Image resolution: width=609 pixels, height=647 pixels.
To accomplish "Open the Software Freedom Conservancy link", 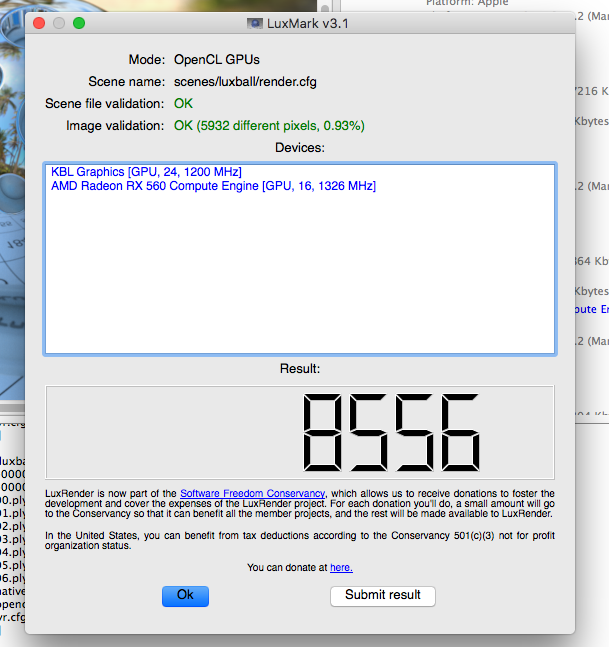I will click(253, 493).
